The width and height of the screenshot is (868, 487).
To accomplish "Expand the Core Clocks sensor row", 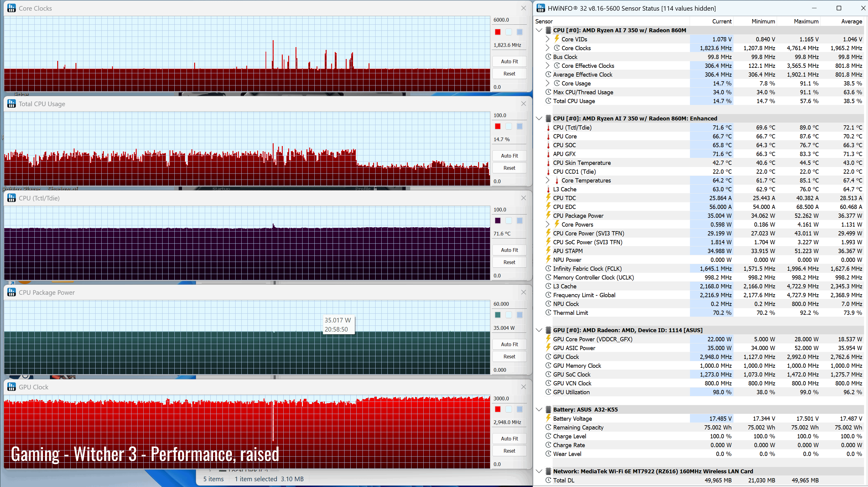I will click(x=548, y=48).
